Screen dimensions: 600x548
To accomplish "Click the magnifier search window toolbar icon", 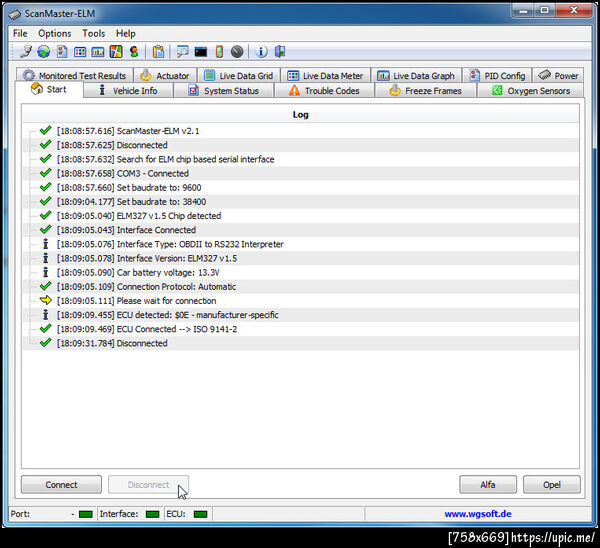I will (183, 51).
